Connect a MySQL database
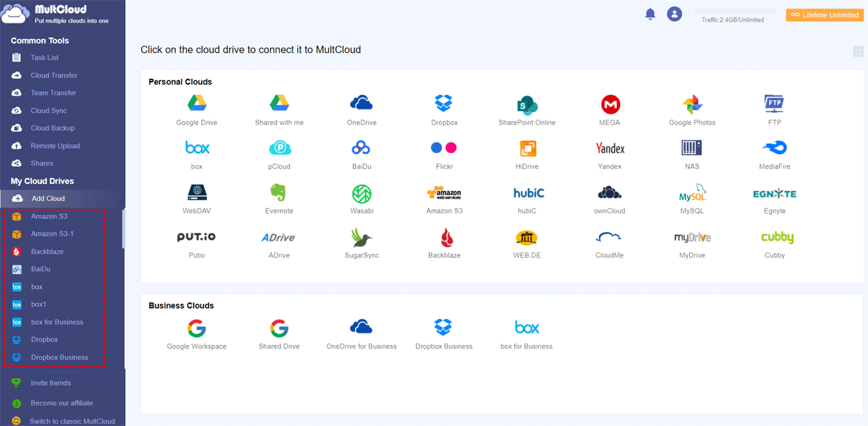Image resolution: width=868 pixels, height=426 pixels. click(692, 199)
